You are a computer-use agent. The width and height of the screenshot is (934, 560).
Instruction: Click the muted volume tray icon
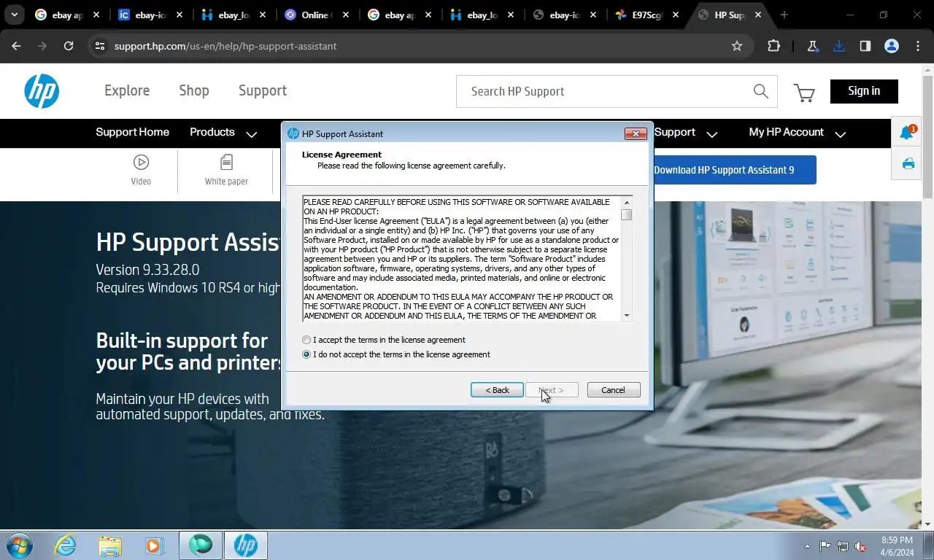860,546
